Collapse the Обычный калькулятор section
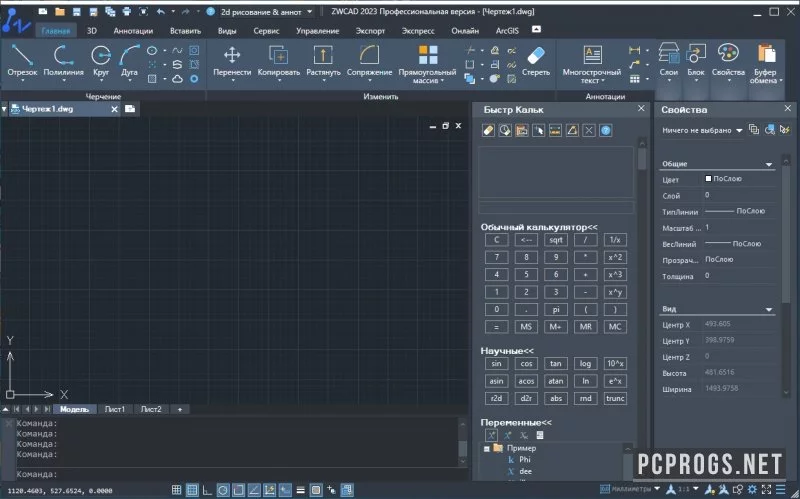 (x=539, y=227)
